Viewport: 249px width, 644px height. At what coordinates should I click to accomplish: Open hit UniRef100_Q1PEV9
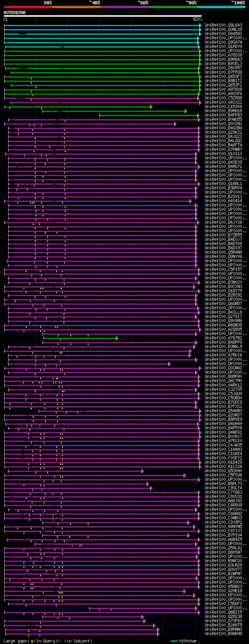tap(223, 46)
